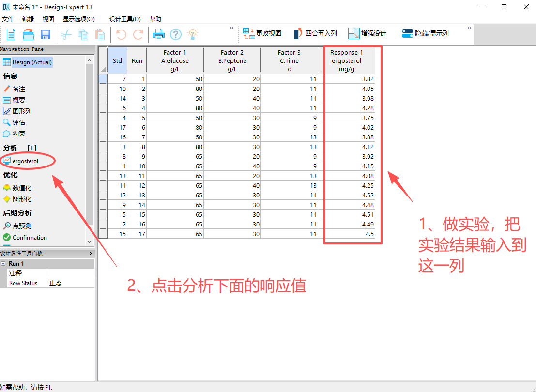Toggle 隐藏/显示列 column visibility tool
Image resolution: width=536 pixels, height=392 pixels.
(x=425, y=33)
